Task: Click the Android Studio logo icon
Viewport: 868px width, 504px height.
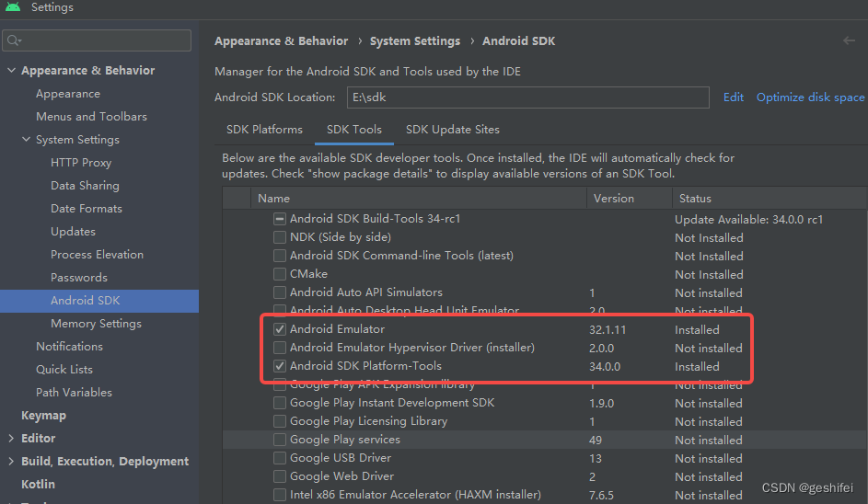Action: click(13, 6)
